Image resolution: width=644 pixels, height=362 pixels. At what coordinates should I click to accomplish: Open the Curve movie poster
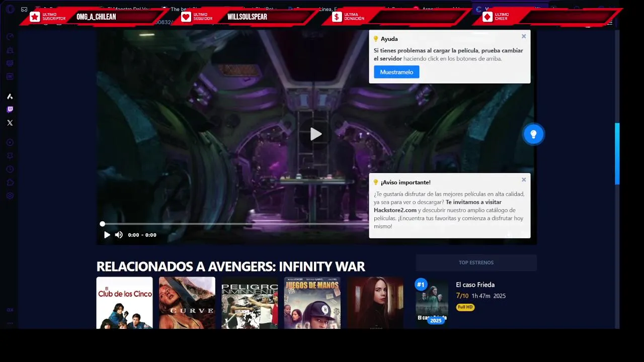click(187, 303)
